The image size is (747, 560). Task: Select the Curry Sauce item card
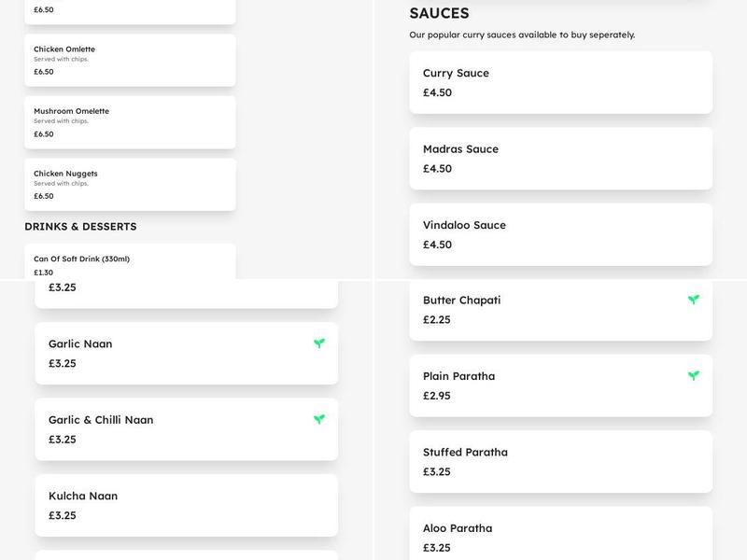click(560, 82)
